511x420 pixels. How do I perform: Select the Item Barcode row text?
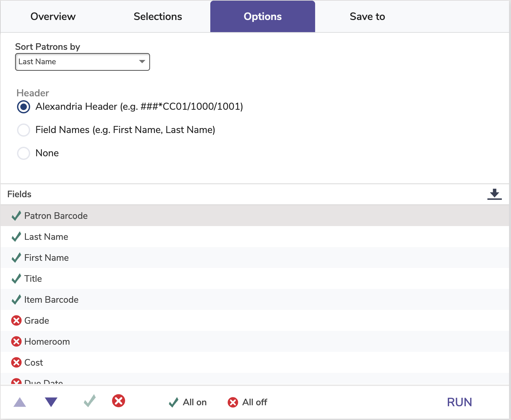[x=51, y=300]
